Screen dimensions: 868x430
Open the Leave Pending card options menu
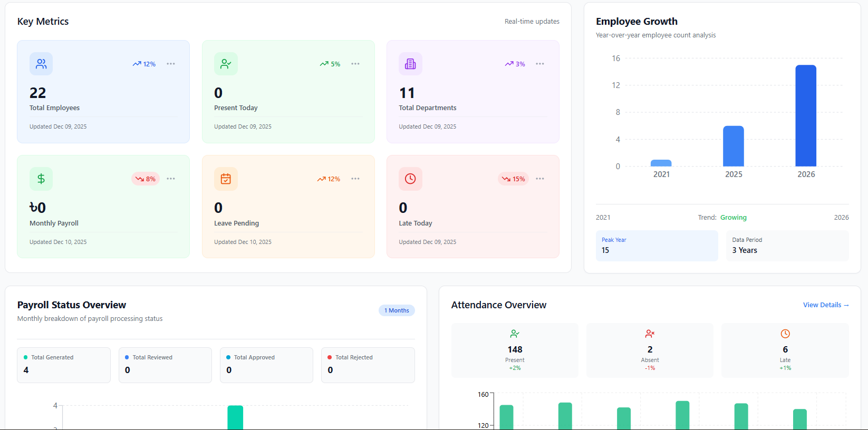point(355,179)
